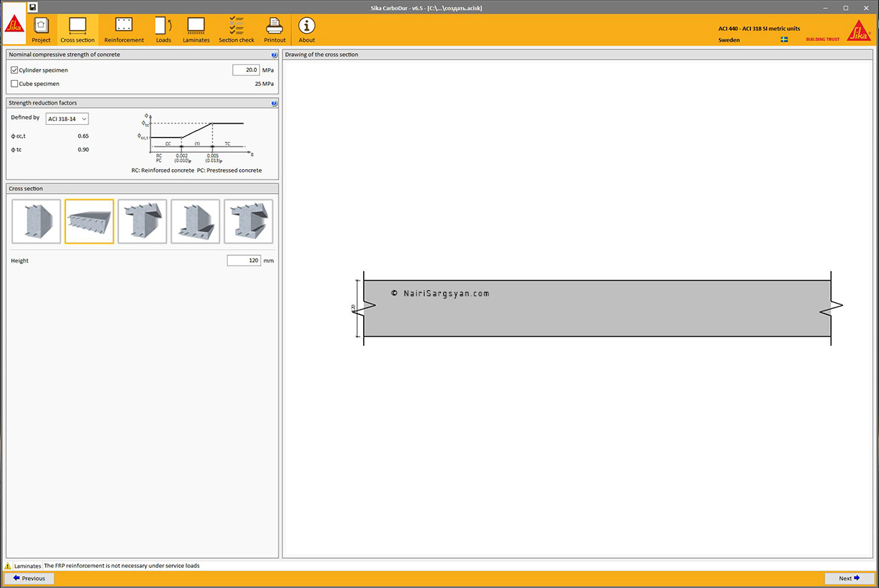This screenshot has height=588, width=879.
Task: Click the slab drawing in the preview
Action: coord(597,308)
